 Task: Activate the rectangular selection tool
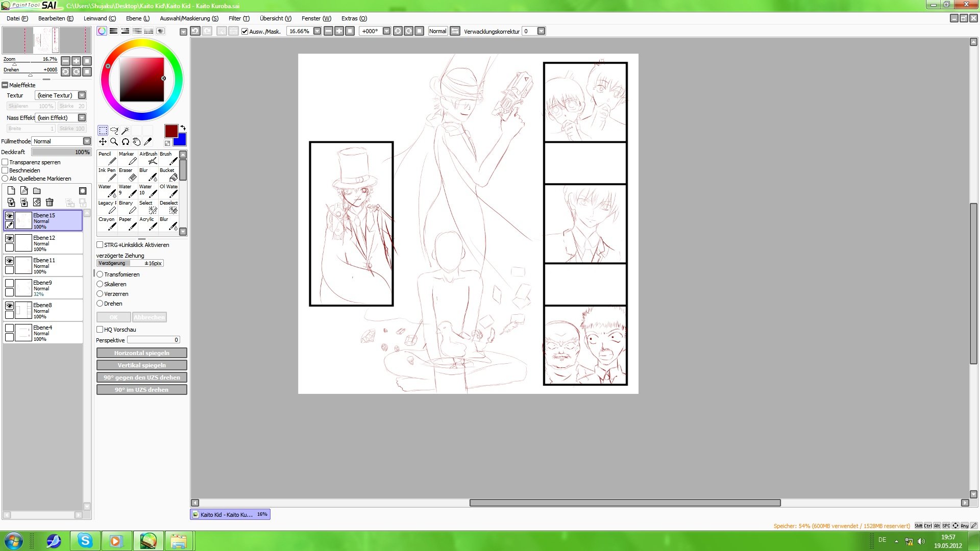pos(103,131)
